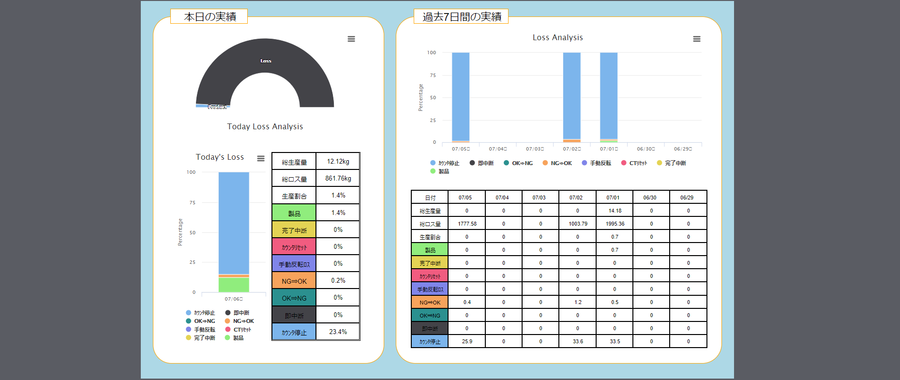Toggle 完了中断 series in Today's Loss legend

tap(201, 338)
